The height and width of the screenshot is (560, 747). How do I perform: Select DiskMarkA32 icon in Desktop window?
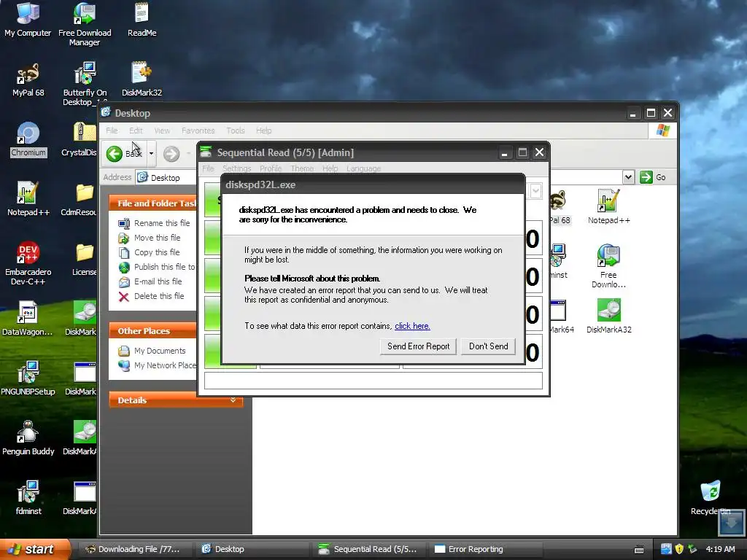point(608,316)
